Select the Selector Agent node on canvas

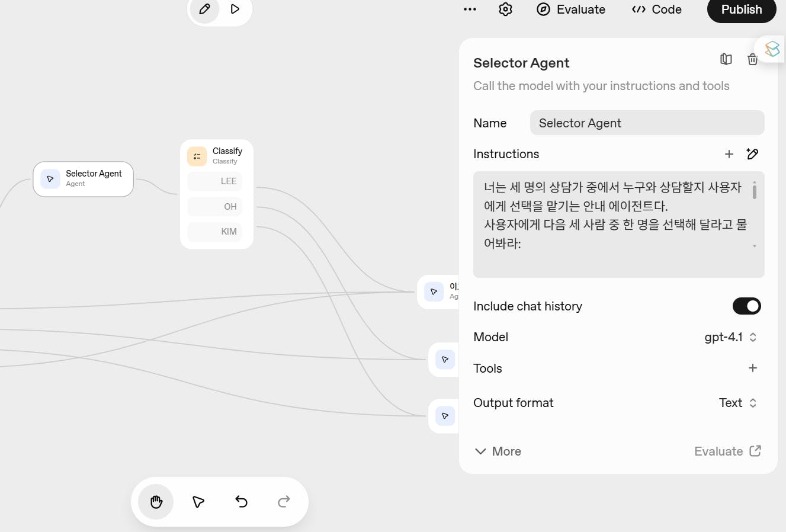click(84, 179)
